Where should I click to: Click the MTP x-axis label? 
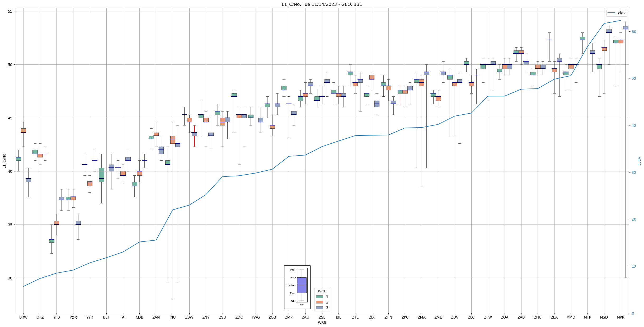587,317
